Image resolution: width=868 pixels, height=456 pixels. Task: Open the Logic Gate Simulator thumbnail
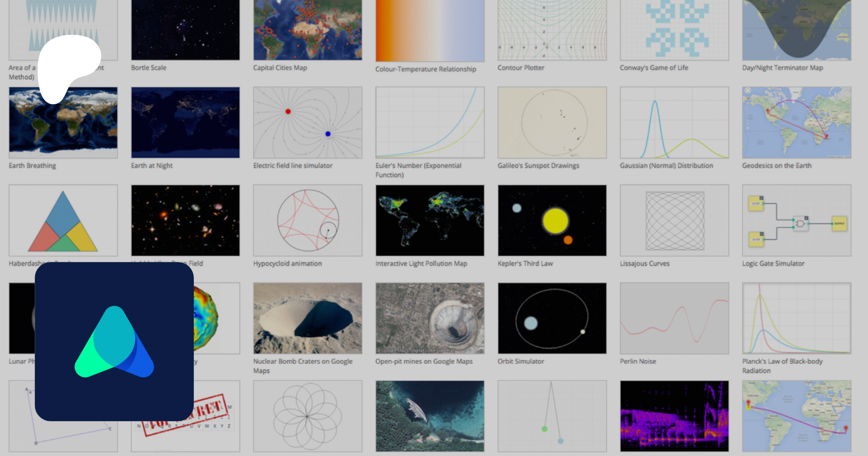pos(797,220)
